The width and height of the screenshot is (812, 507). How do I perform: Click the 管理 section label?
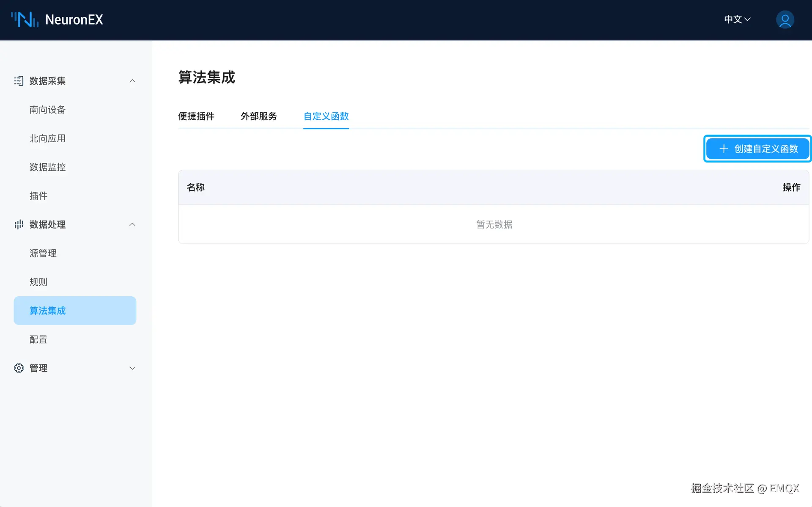38,368
